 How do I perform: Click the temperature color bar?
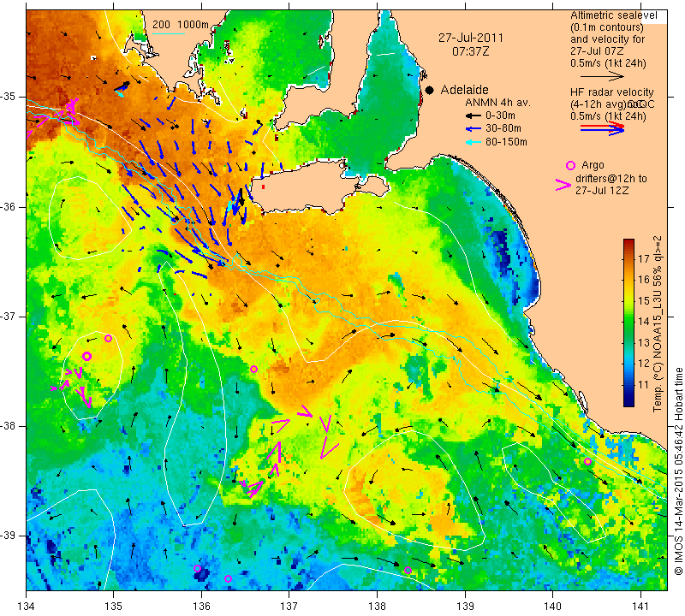pos(628,323)
